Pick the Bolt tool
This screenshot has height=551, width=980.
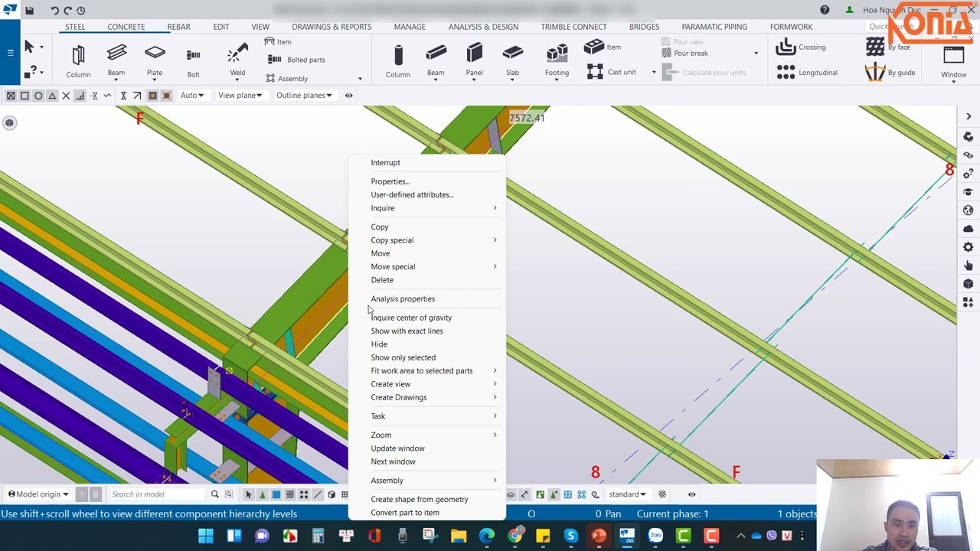(193, 61)
